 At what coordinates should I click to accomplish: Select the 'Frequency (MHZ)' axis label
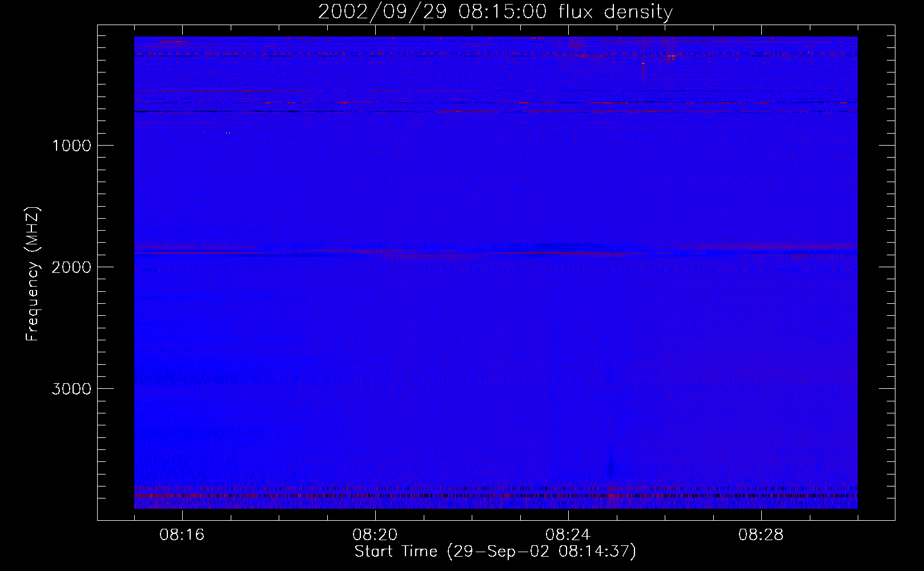(x=33, y=274)
